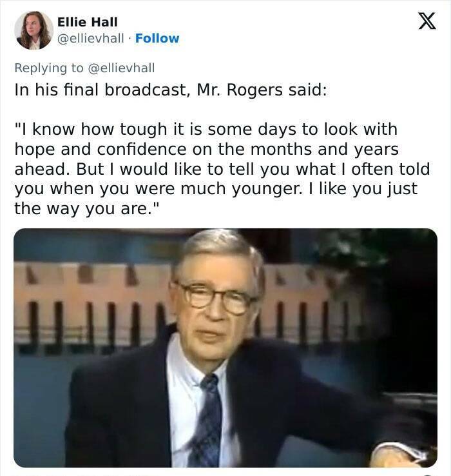Follow the @ellievhall account

pos(157,38)
